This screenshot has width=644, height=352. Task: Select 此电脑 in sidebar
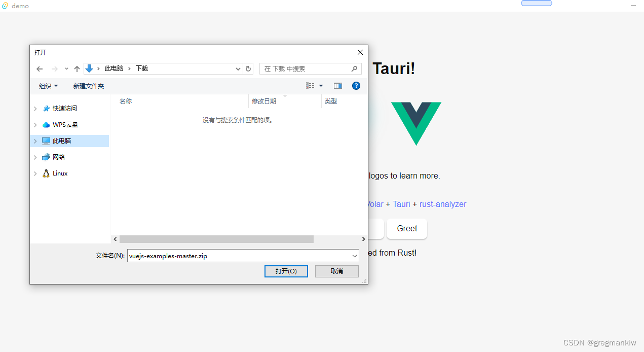(x=62, y=141)
